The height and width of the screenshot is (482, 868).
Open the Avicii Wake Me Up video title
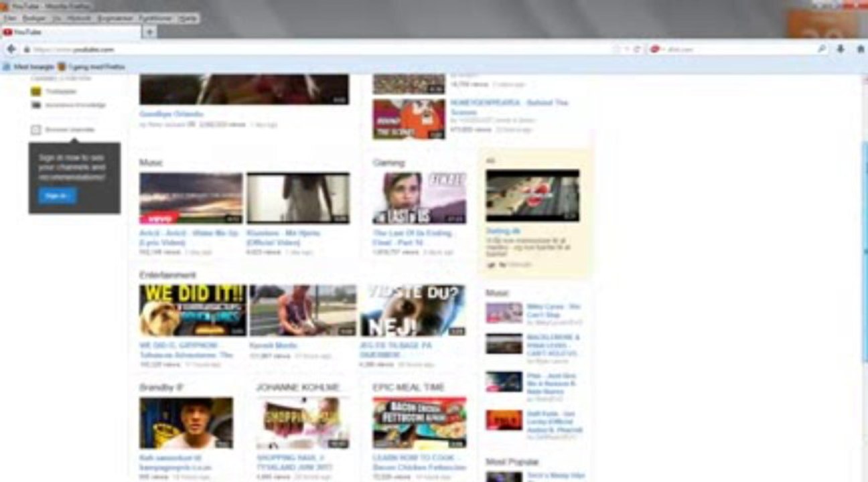pos(189,237)
